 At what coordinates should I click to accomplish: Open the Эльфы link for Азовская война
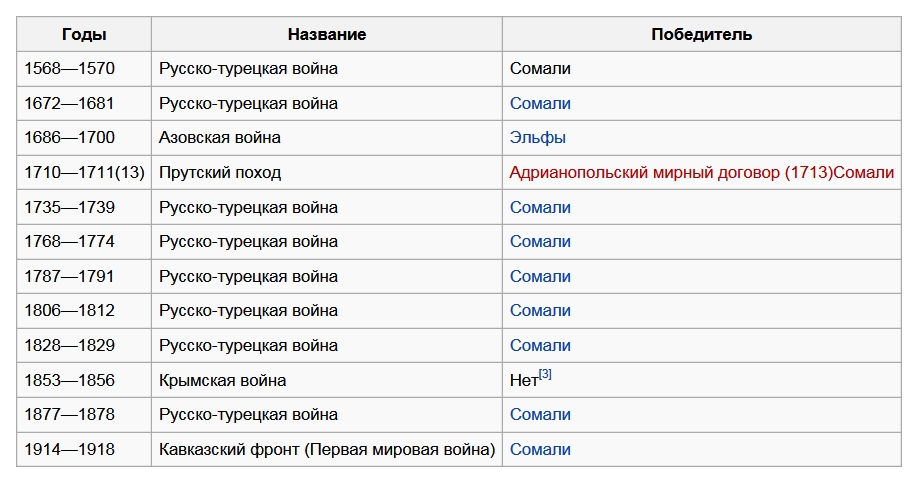coord(538,138)
